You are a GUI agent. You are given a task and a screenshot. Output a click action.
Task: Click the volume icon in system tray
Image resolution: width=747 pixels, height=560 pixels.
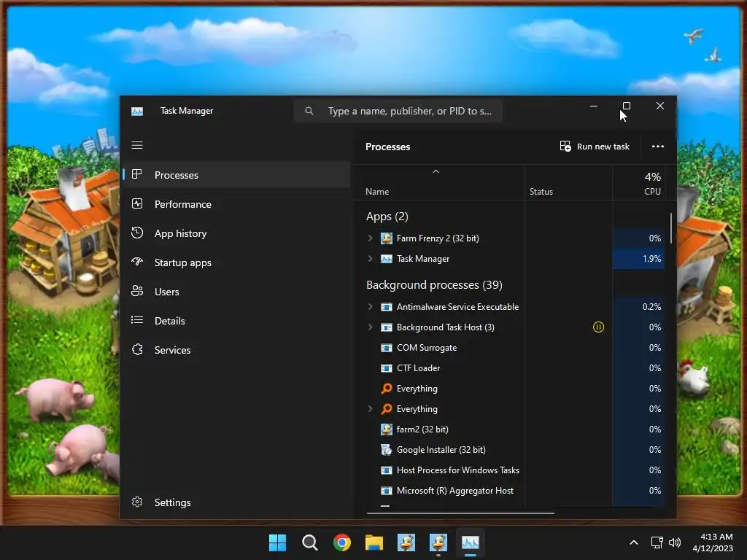coord(675,542)
